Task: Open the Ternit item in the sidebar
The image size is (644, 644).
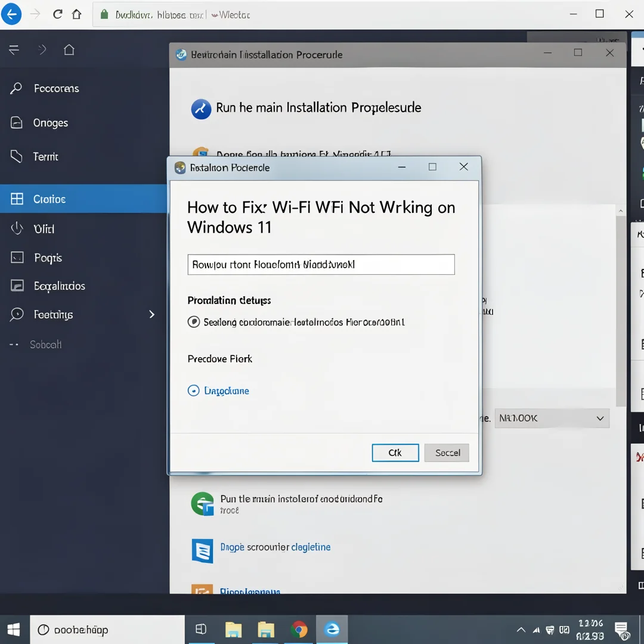Action: 84,156
